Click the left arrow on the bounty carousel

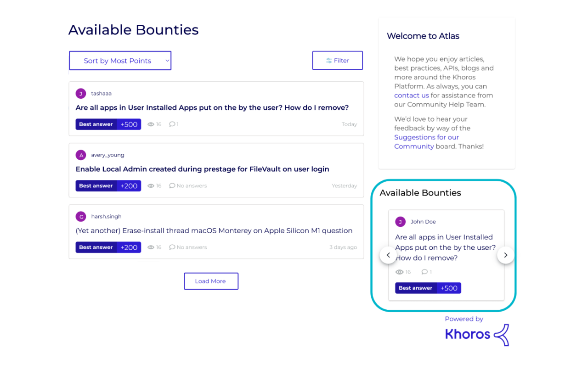click(x=388, y=255)
